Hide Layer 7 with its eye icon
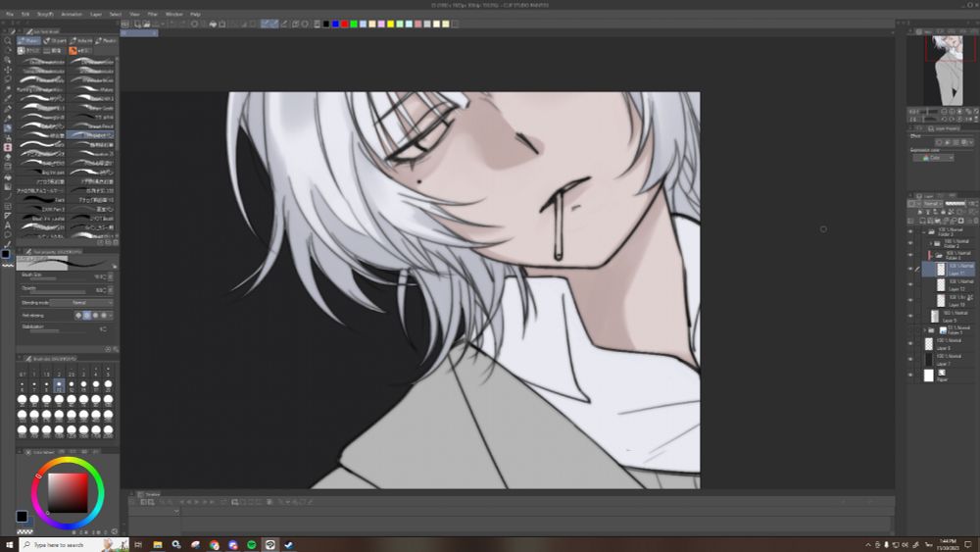The image size is (980, 552). (x=910, y=359)
